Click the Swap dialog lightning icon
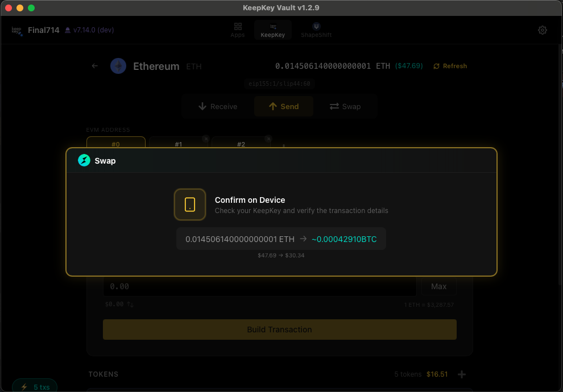Image resolution: width=563 pixels, height=392 pixels. tap(84, 161)
